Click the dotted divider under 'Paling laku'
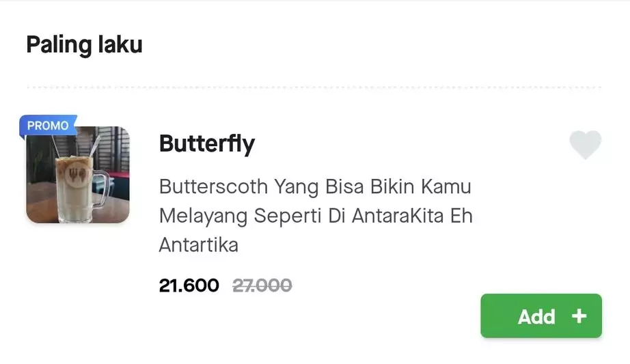 314,87
